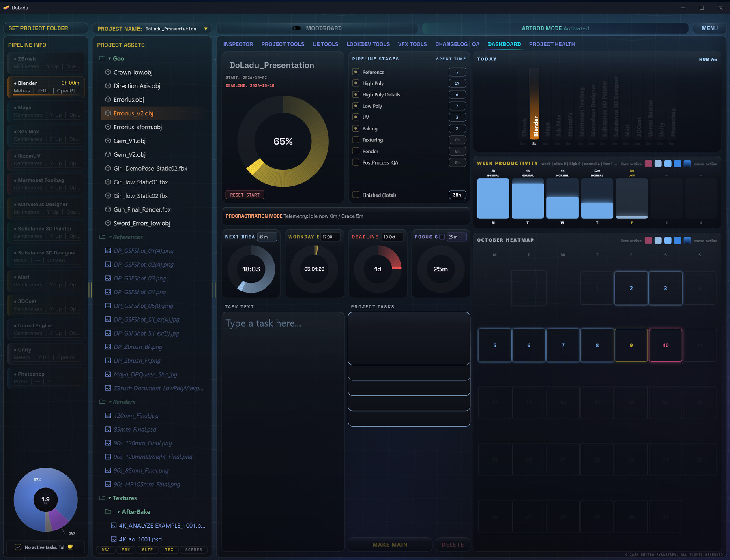Check the Render pipeline stage
This screenshot has width=730, height=560.
click(356, 151)
